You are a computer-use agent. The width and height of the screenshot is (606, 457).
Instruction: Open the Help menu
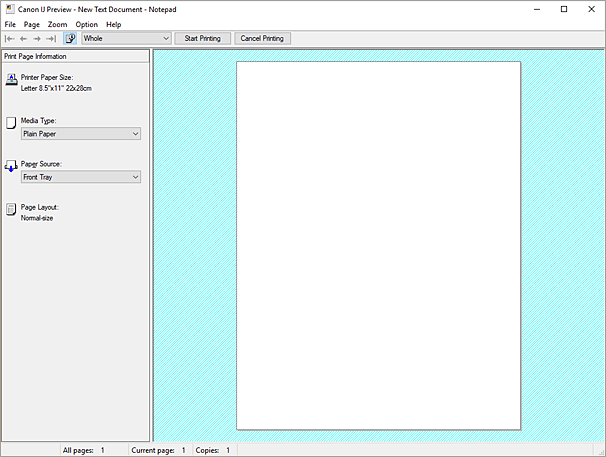click(114, 24)
